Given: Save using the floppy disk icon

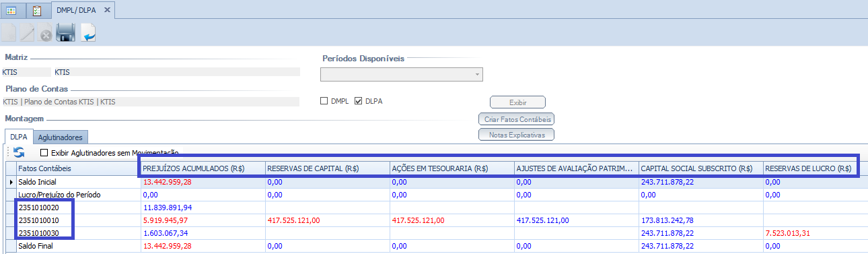Looking at the screenshot, I should pos(65,32).
